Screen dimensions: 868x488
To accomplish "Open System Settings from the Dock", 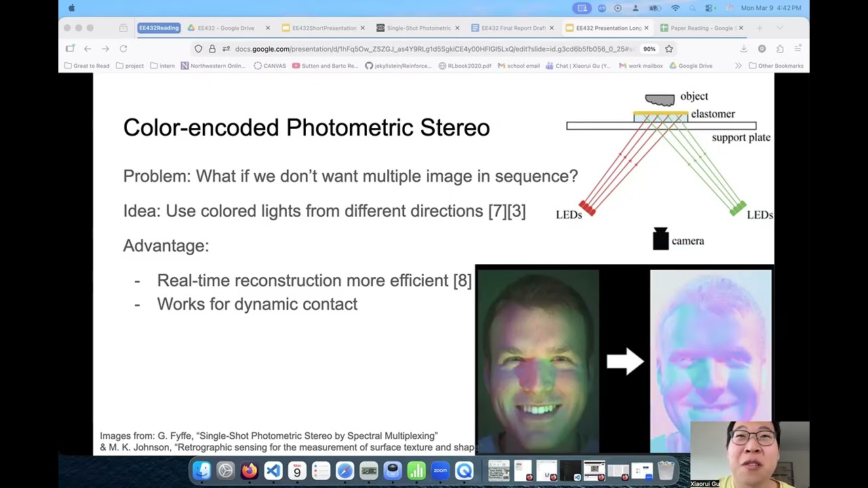I will click(x=226, y=470).
